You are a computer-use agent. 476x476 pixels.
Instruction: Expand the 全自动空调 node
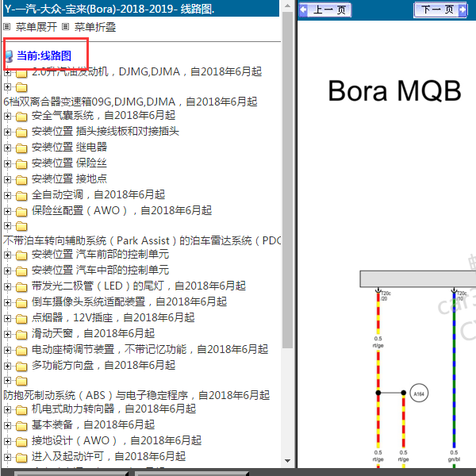pyautogui.click(x=7, y=195)
